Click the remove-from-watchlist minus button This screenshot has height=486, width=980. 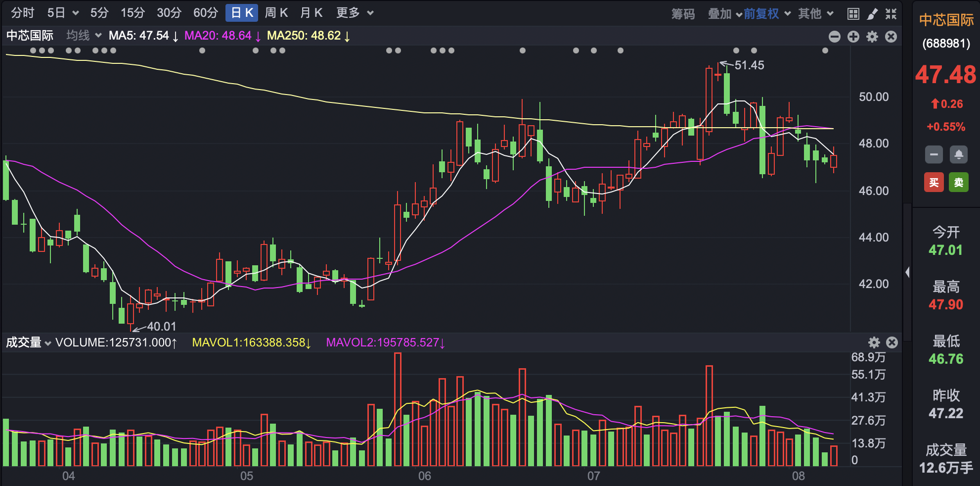point(934,155)
